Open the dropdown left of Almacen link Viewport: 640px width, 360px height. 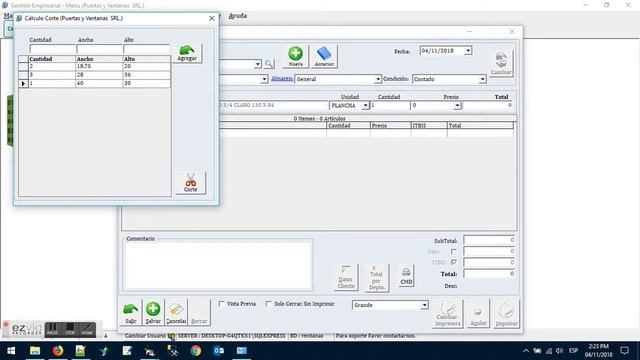coord(264,79)
